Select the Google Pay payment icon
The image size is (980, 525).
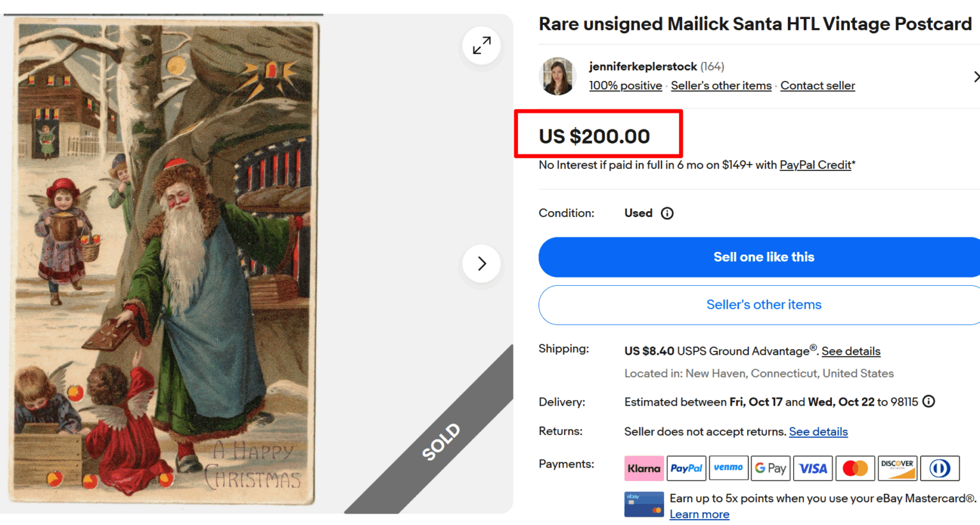[x=771, y=468]
